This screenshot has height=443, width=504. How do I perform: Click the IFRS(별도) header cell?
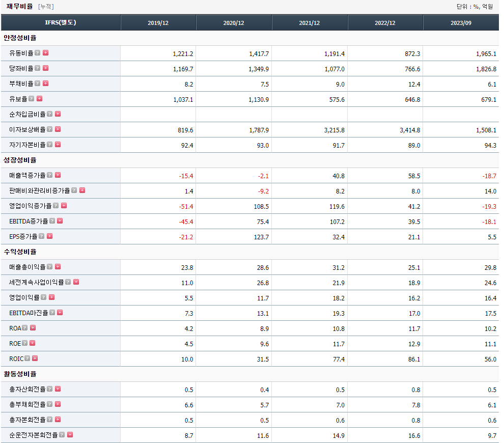[x=61, y=22]
